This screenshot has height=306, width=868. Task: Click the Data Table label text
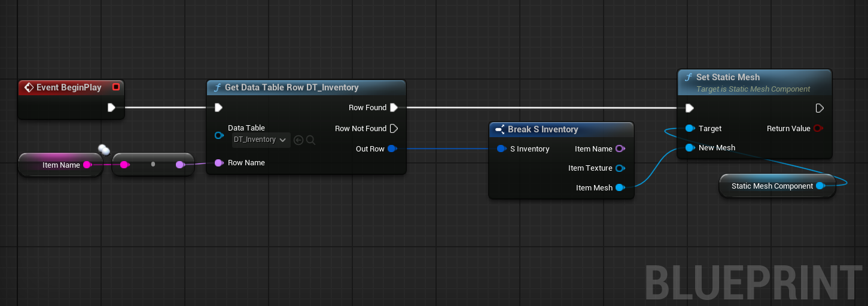(x=246, y=128)
